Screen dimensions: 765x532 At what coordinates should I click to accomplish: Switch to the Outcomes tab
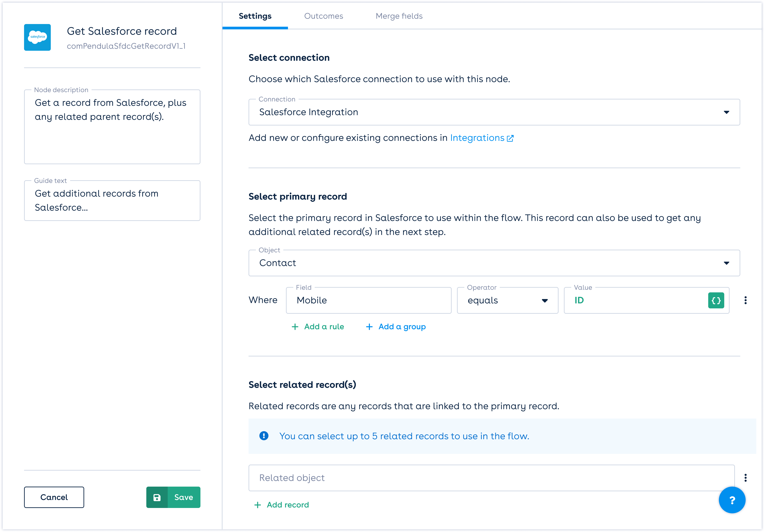[323, 16]
